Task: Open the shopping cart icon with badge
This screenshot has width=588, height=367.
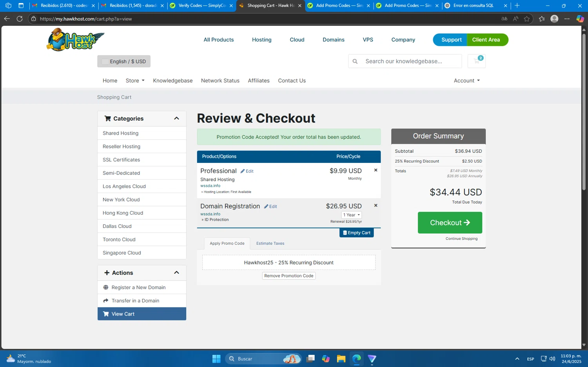Action: [x=477, y=61]
